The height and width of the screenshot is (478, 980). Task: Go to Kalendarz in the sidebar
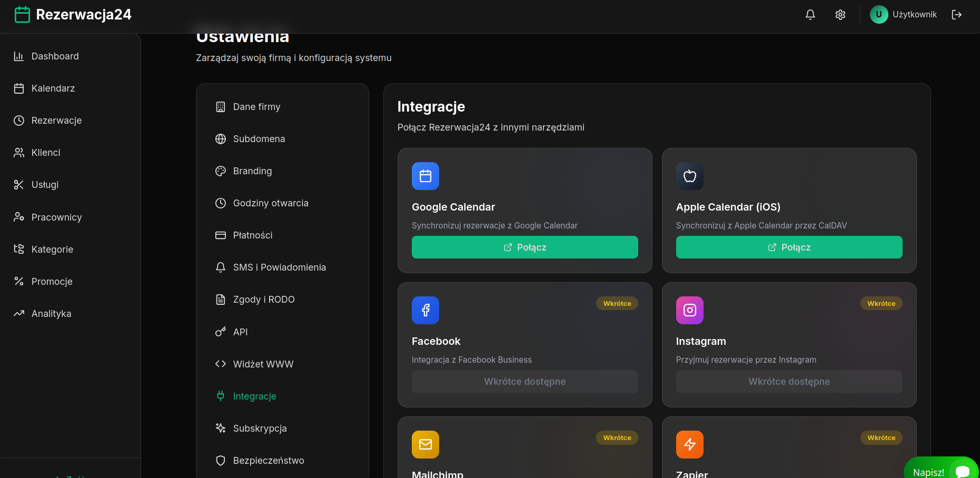tap(53, 88)
